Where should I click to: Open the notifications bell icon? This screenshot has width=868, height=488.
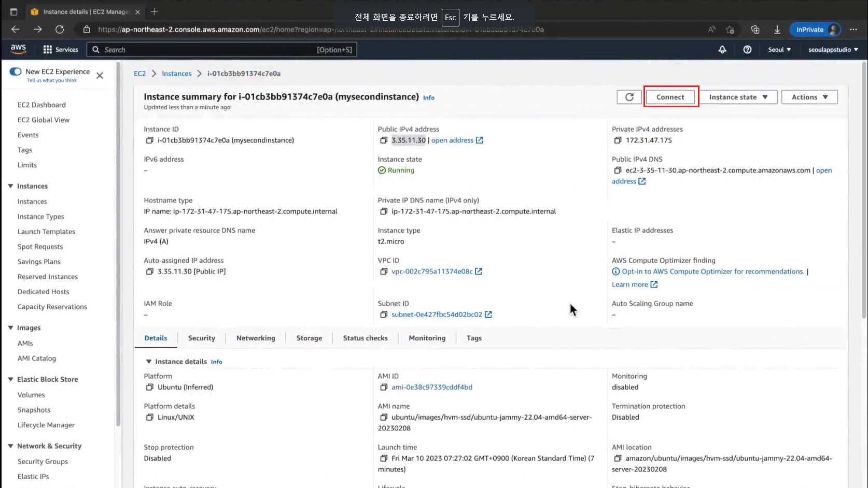click(722, 50)
